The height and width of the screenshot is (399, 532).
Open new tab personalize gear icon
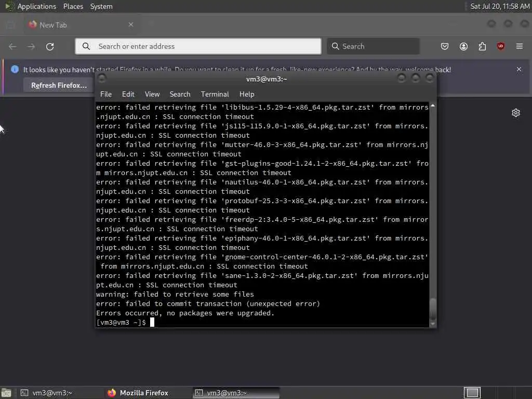(x=516, y=113)
